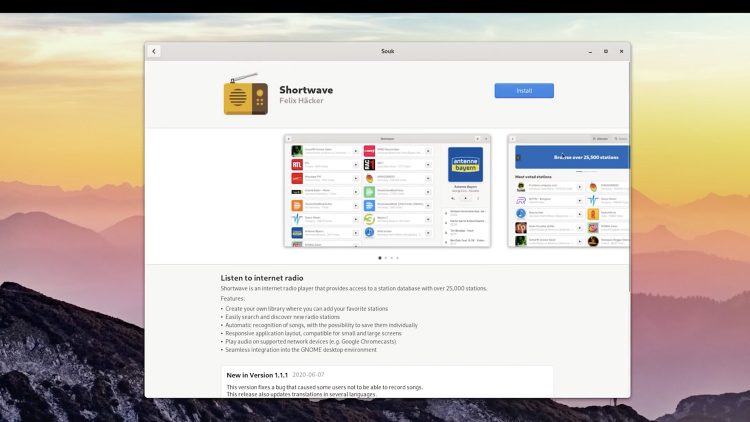Image resolution: width=750 pixels, height=422 pixels.
Task: Click the 'Automatic recognition of songs' line
Action: [321, 325]
